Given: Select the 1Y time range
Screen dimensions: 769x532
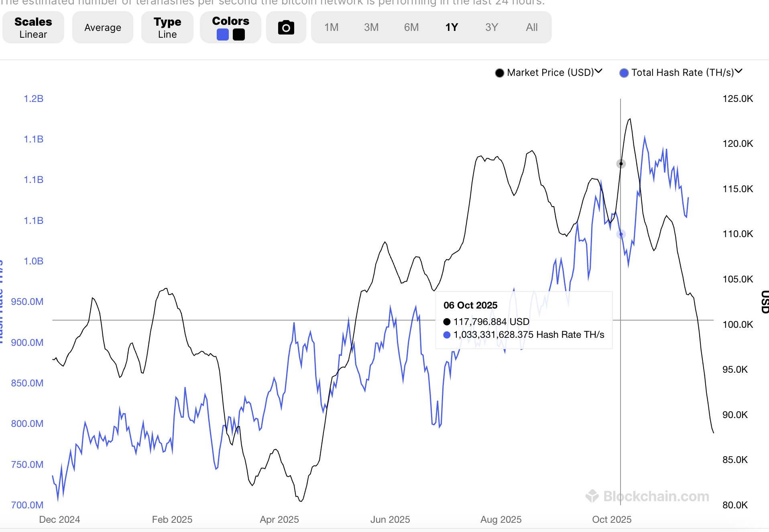Looking at the screenshot, I should (x=452, y=28).
